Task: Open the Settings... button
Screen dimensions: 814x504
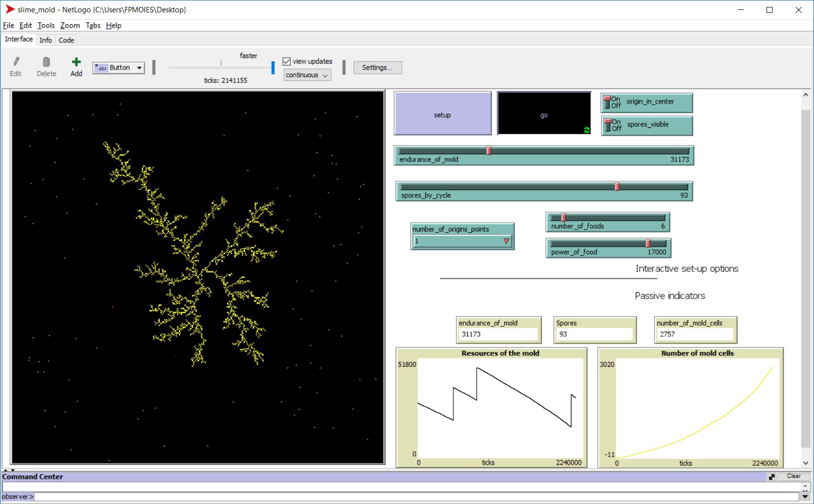Action: coord(377,68)
